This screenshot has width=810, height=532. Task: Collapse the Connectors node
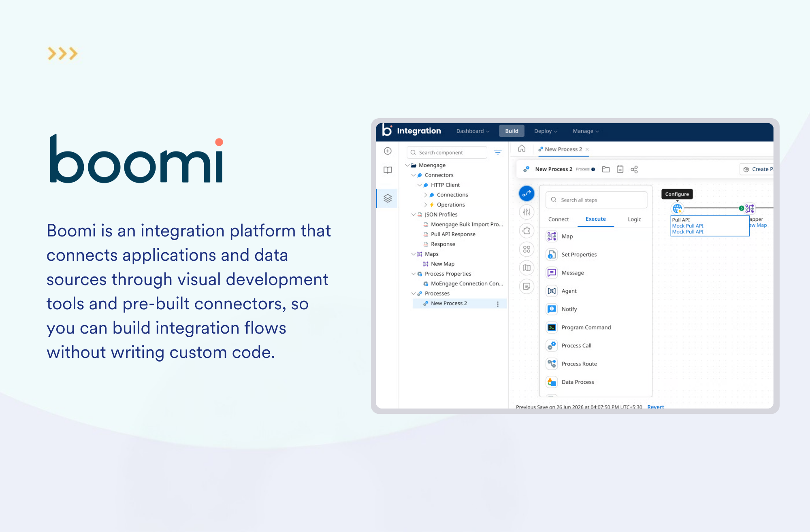(x=414, y=175)
